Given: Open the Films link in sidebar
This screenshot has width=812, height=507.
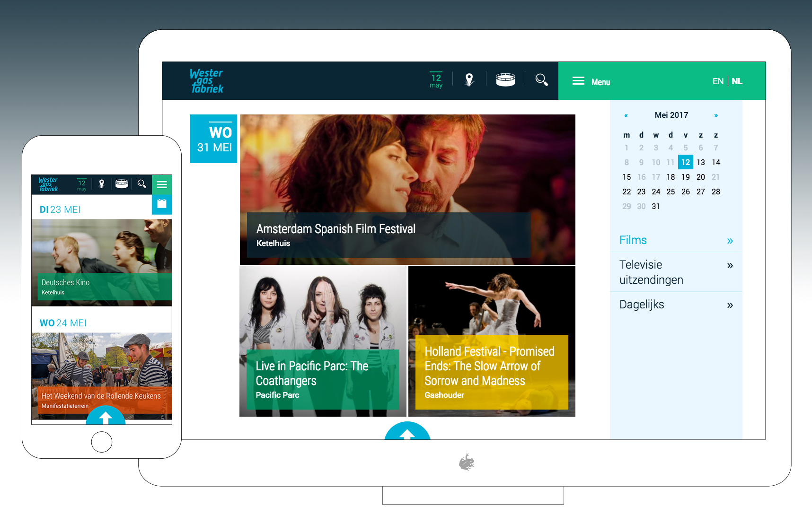Looking at the screenshot, I should (633, 240).
